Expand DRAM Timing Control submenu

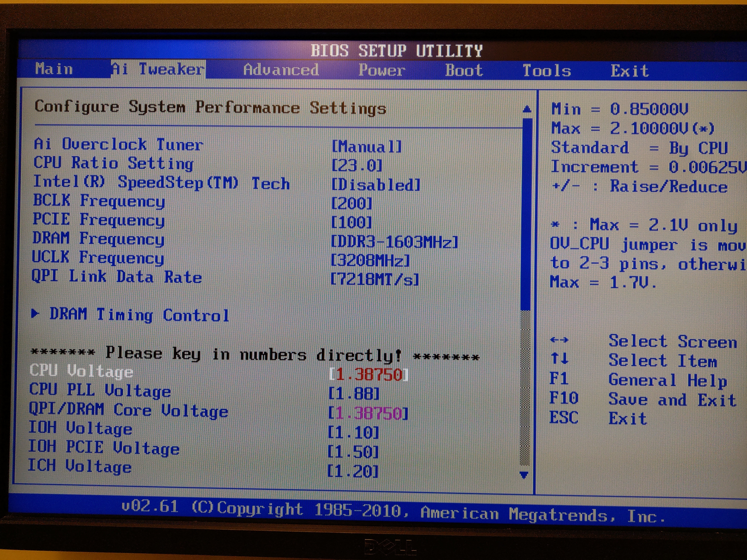pos(139,315)
